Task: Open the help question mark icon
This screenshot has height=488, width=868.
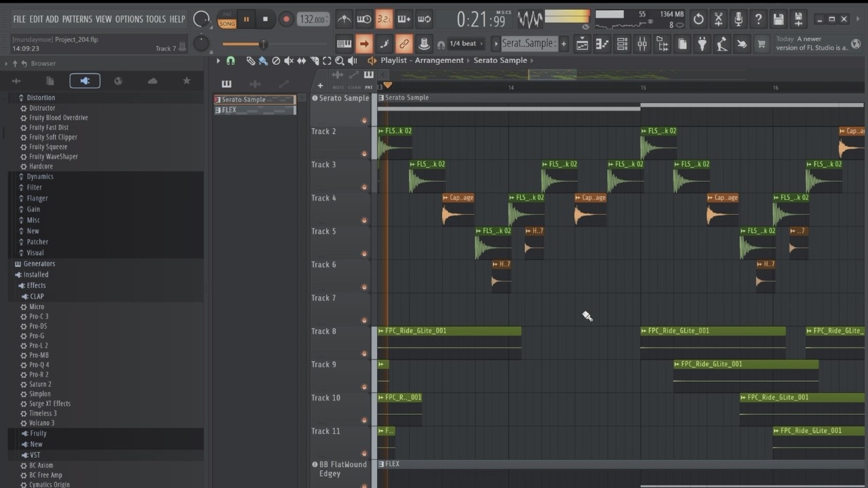Action: (759, 19)
